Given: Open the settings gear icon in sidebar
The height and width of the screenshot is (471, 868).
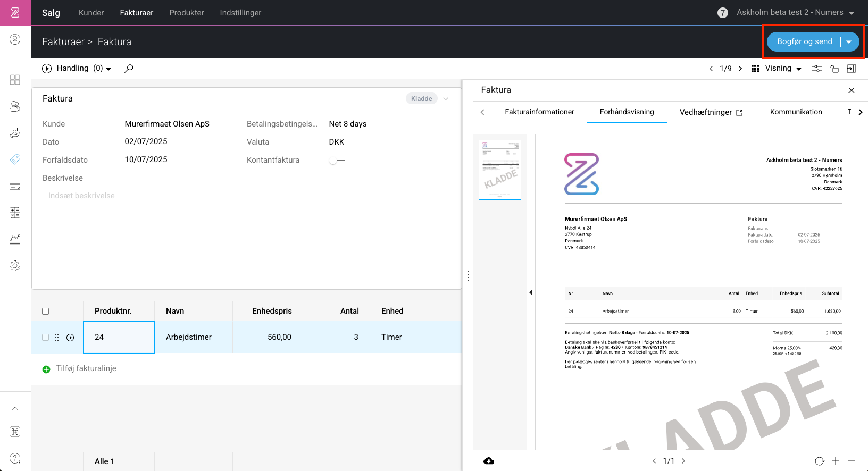Looking at the screenshot, I should point(15,266).
